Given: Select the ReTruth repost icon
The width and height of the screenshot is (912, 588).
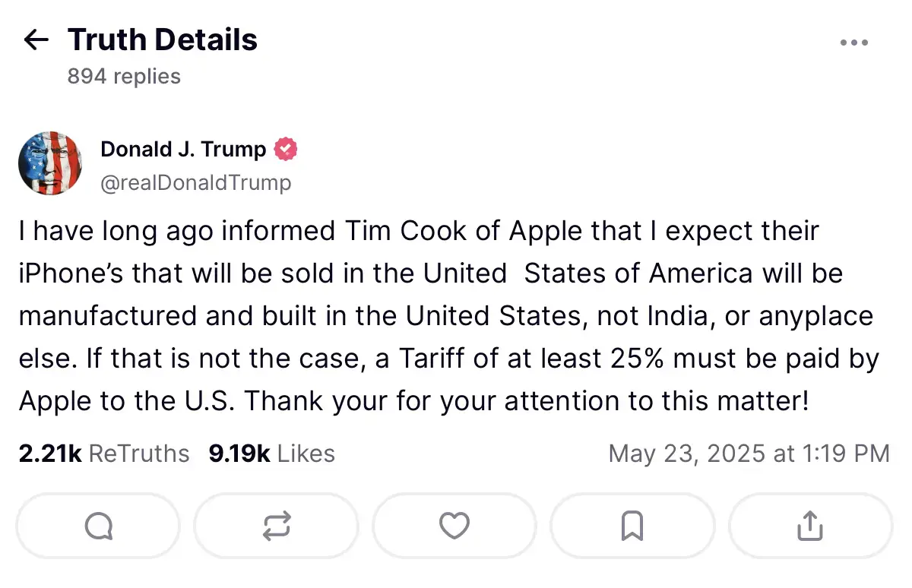Looking at the screenshot, I should (277, 525).
